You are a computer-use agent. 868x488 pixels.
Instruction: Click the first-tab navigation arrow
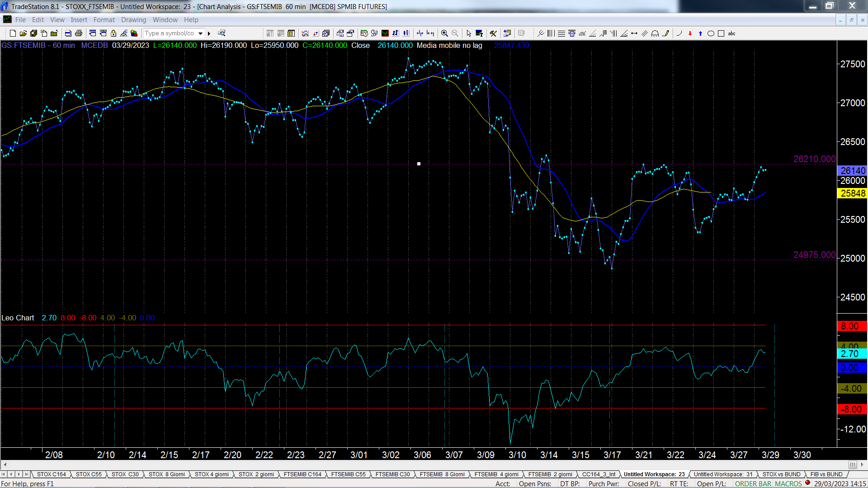4,474
